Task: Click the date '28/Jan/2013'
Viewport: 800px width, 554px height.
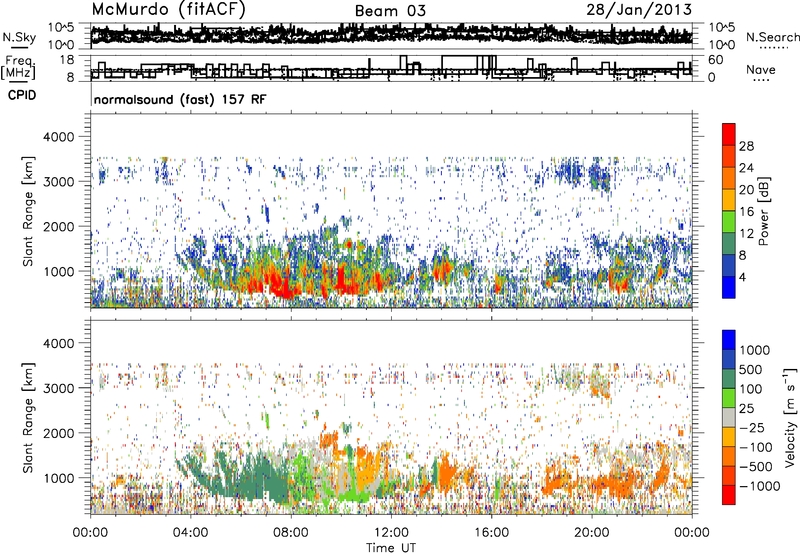Action: click(639, 10)
